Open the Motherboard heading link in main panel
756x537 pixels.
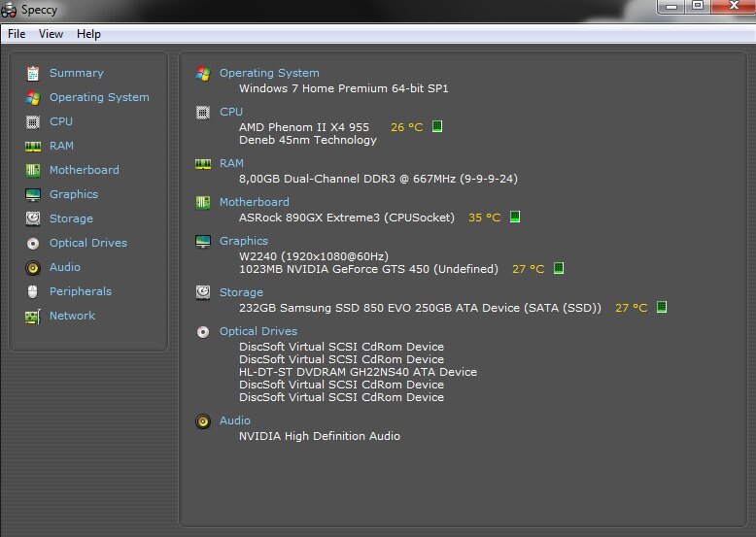point(255,202)
